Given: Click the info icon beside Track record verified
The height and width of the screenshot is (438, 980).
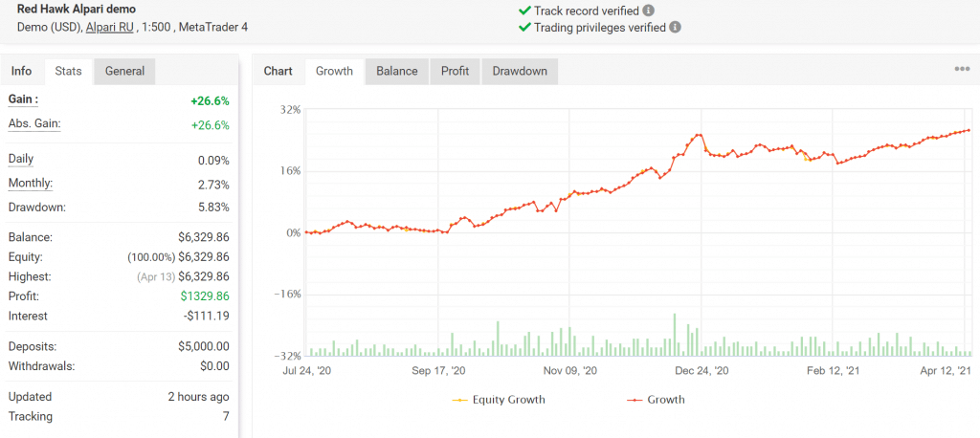Looking at the screenshot, I should (x=649, y=11).
